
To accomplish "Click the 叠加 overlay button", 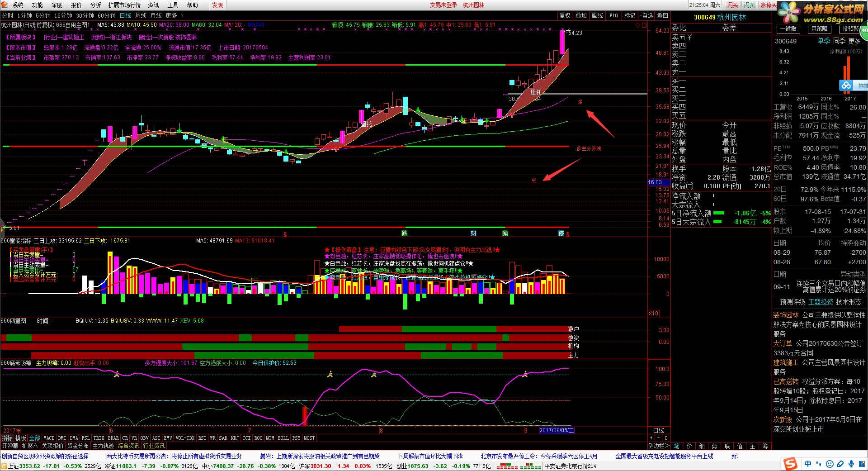I will click(581, 15).
